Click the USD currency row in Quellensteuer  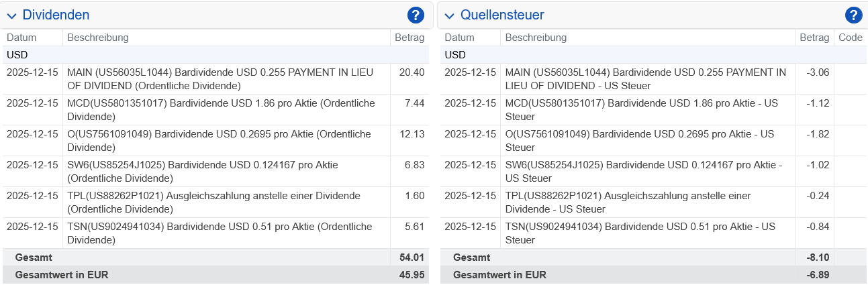point(455,55)
